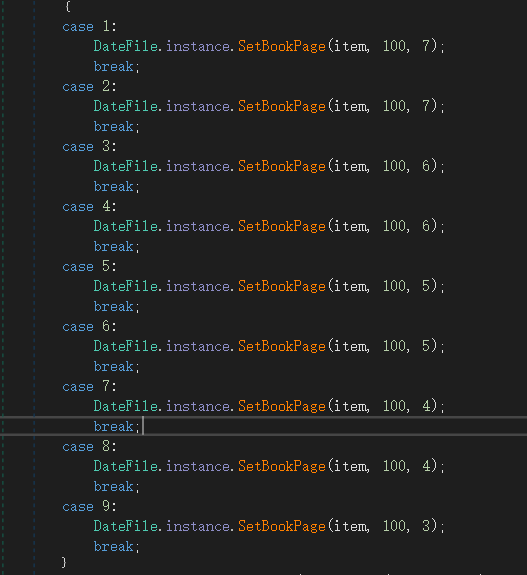Screen dimensions: 527x575
Task: Click the opening brace above case 1
Action: (x=67, y=6)
